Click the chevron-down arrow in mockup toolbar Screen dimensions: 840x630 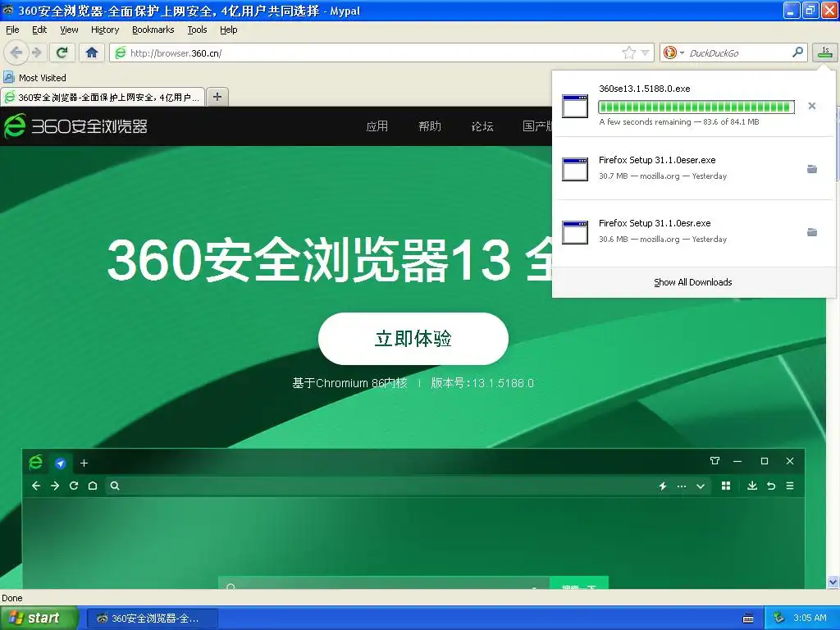(701, 486)
